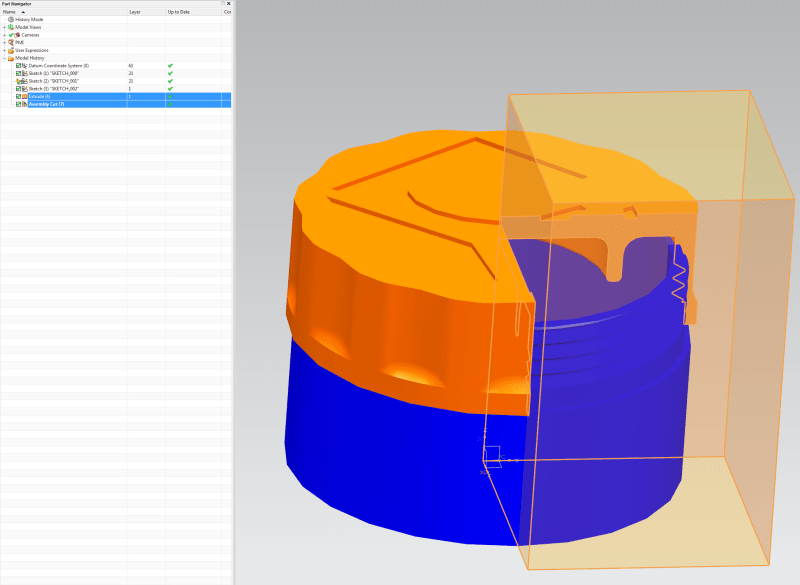Expand the Cameras node
The width and height of the screenshot is (800, 585).
click(5, 35)
